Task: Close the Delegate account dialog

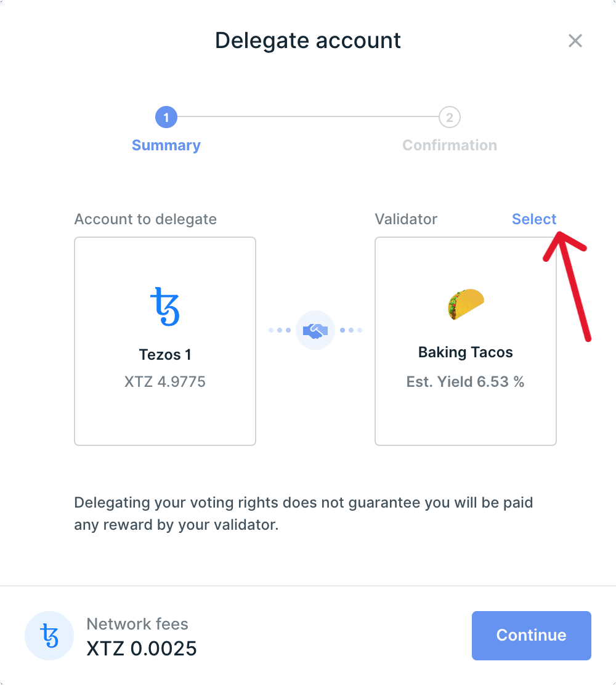Action: pyautogui.click(x=575, y=41)
